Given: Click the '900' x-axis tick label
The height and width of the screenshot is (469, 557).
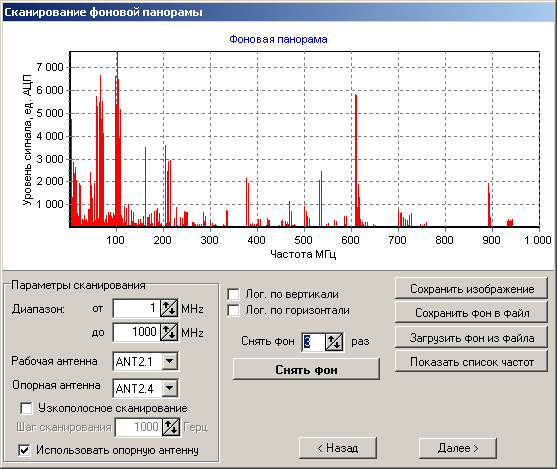Looking at the screenshot, I should point(491,240).
